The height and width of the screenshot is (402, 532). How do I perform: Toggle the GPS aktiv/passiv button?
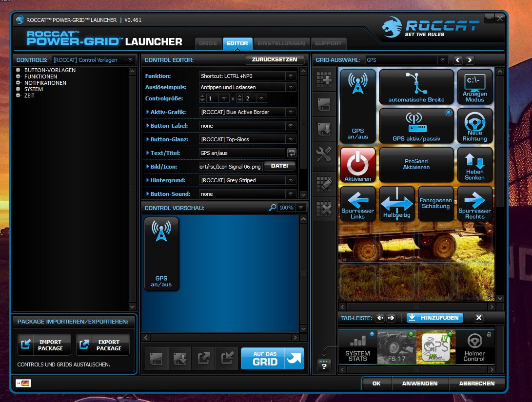click(x=416, y=125)
